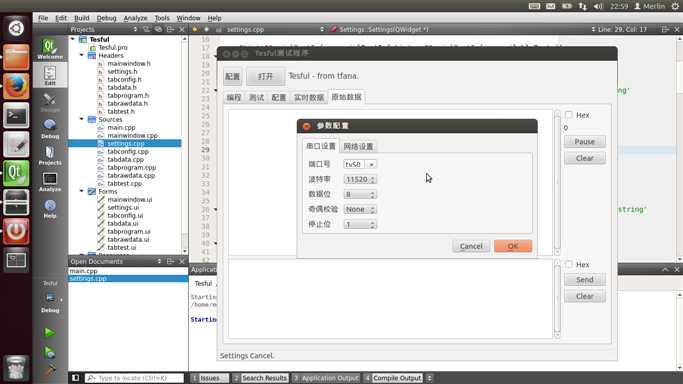Viewport: 683px width, 384px height.
Task: Select the 编程 tab in Tesful window
Action: click(x=233, y=98)
